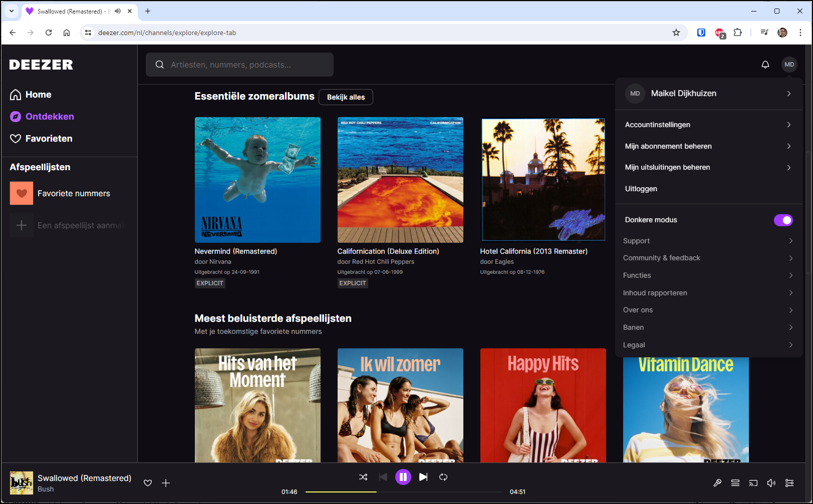Open the browser home page
813x504 pixels.
click(x=67, y=33)
